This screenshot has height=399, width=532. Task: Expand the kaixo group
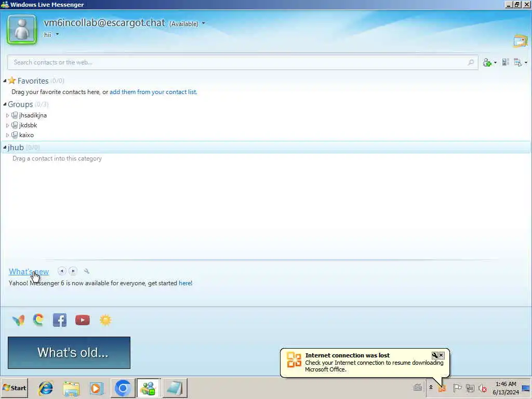(x=7, y=135)
